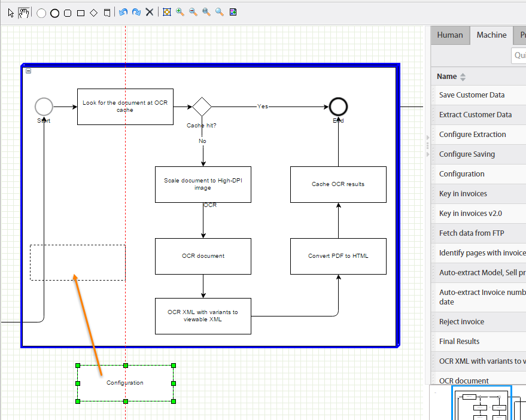Image resolution: width=526 pixels, height=420 pixels.
Task: Select the Reject invoice row
Action: 478,322
